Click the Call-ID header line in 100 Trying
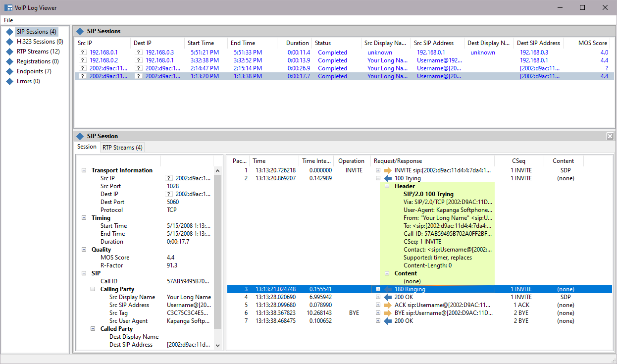Image resolution: width=617 pixels, height=364 pixels. tap(449, 234)
